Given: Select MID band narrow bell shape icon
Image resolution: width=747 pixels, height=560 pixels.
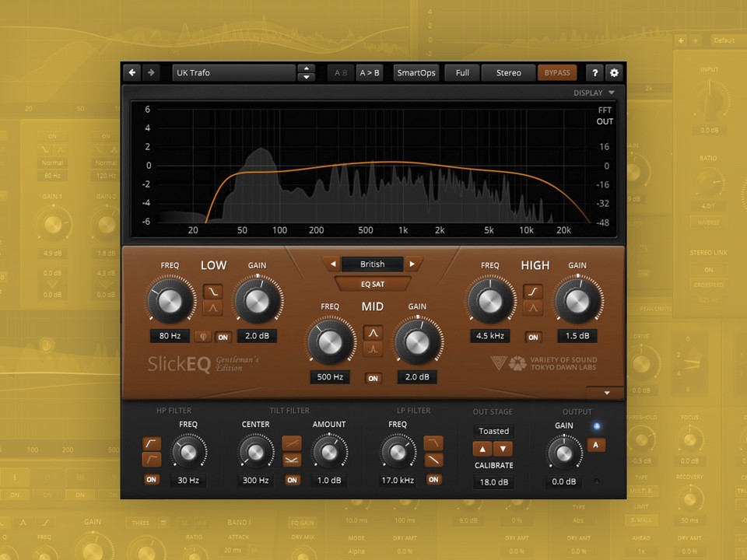Looking at the screenshot, I should 373,349.
